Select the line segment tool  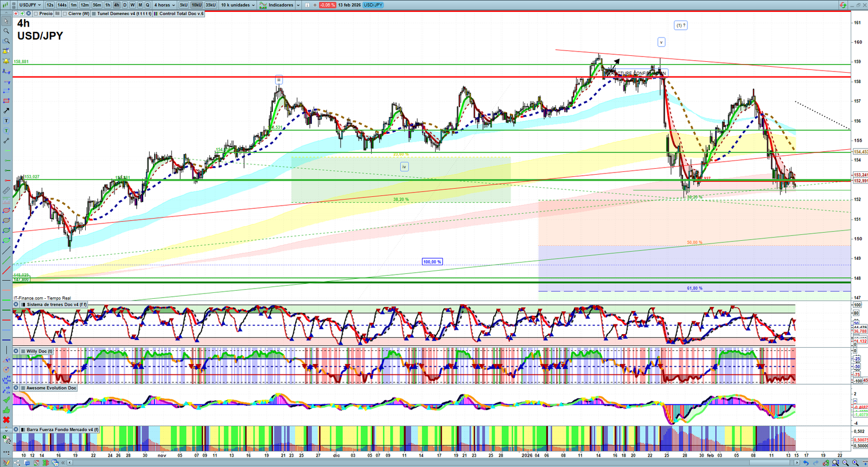[7, 141]
